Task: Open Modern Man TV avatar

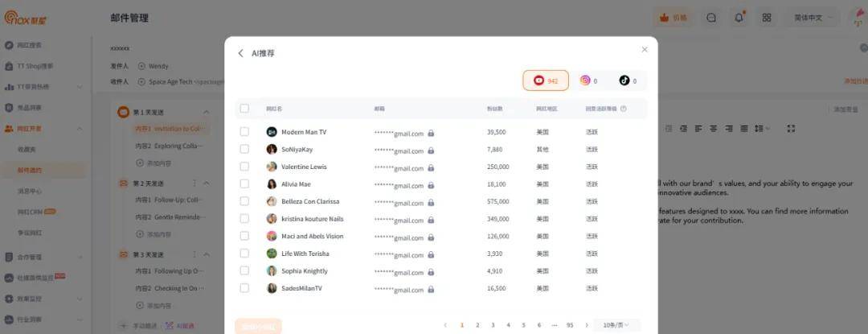Action: [272, 132]
